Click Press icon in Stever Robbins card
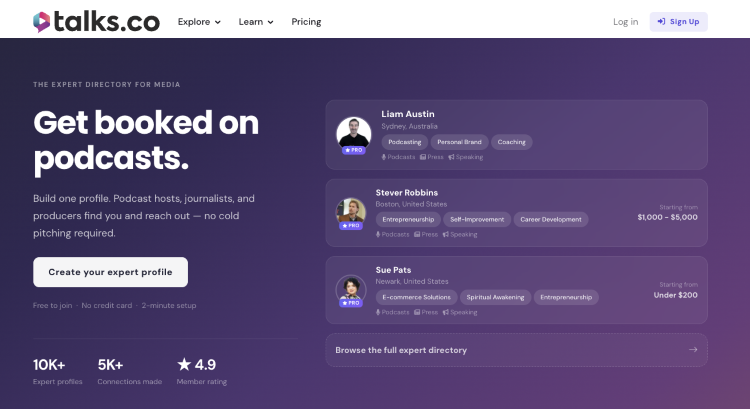Viewport: 750px width, 409px height. pyautogui.click(x=417, y=234)
